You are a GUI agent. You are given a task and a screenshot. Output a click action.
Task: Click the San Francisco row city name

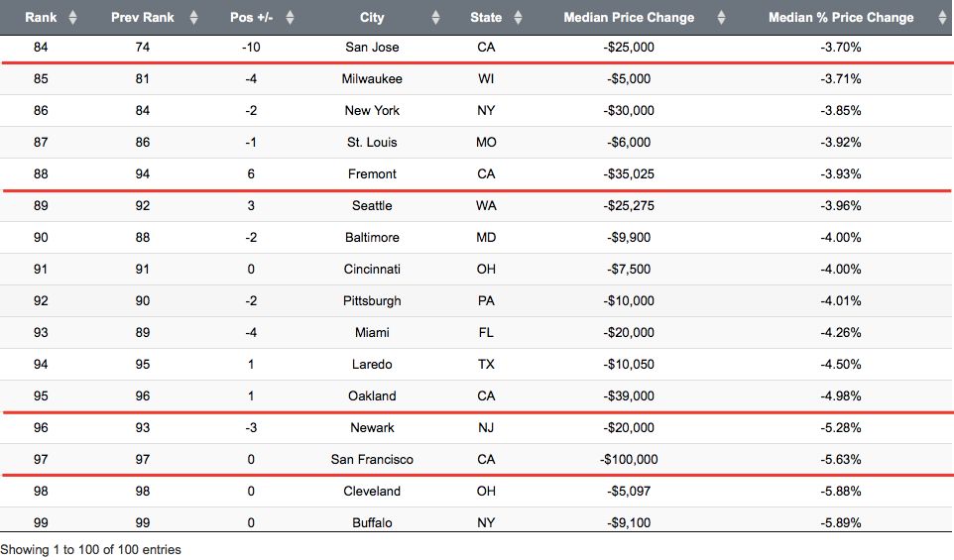372,460
